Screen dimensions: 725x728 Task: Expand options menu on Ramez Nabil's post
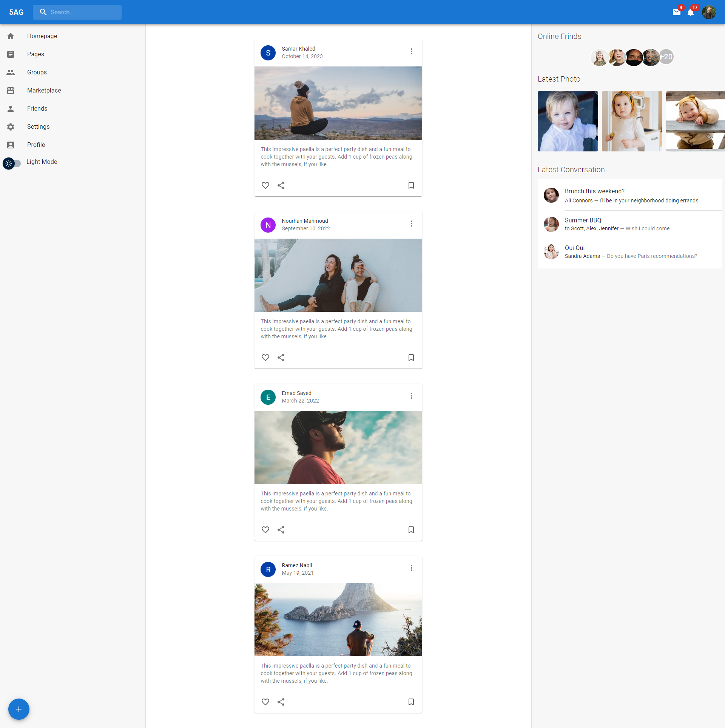412,568
